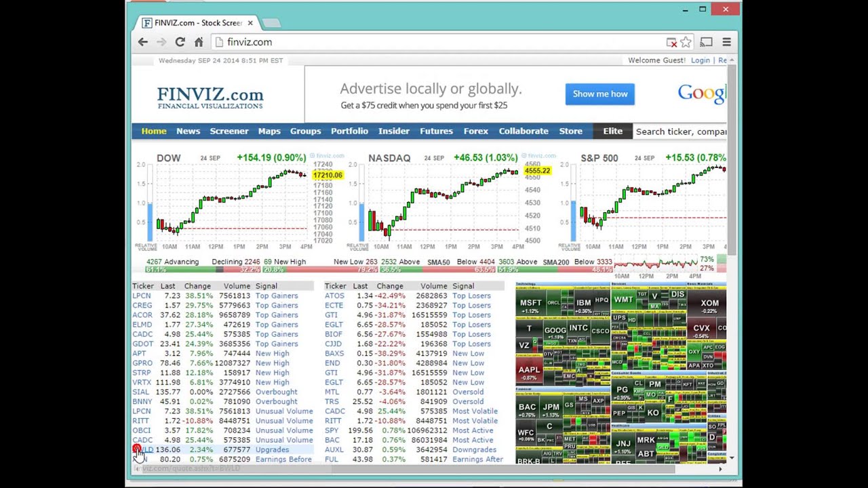Image resolution: width=868 pixels, height=488 pixels.
Task: Click New High signal for APT row
Action: [272, 353]
